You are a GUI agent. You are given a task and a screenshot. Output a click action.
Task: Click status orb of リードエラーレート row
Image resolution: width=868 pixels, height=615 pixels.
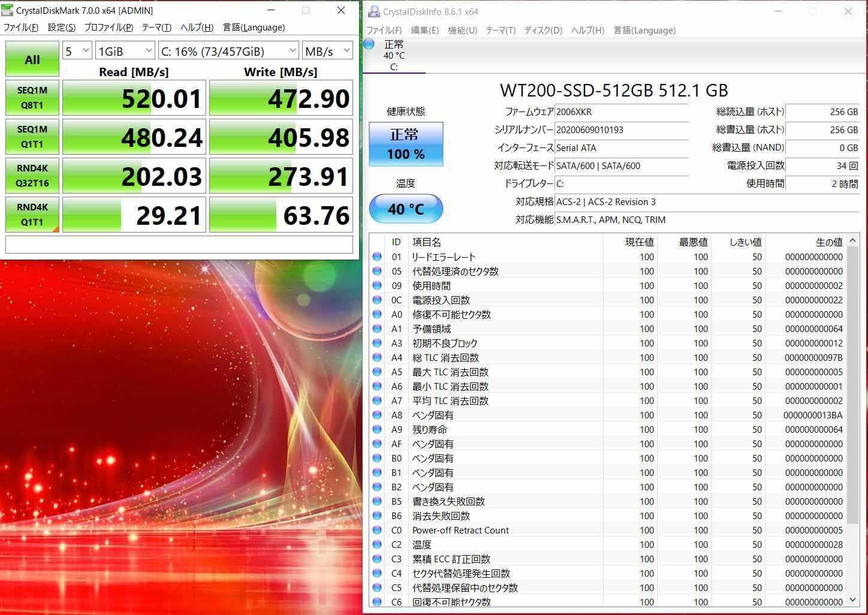(x=377, y=257)
